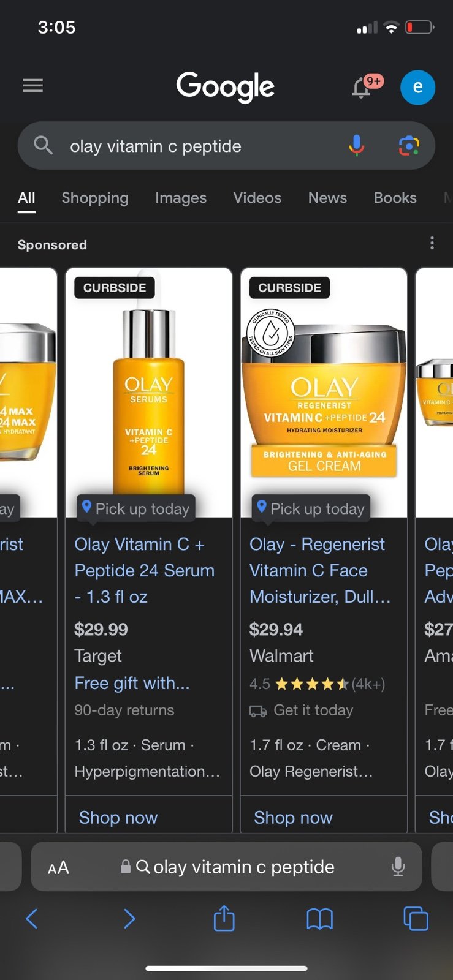Viewport: 453px width, 980px height.
Task: Open Google Lens camera search
Action: (x=409, y=146)
